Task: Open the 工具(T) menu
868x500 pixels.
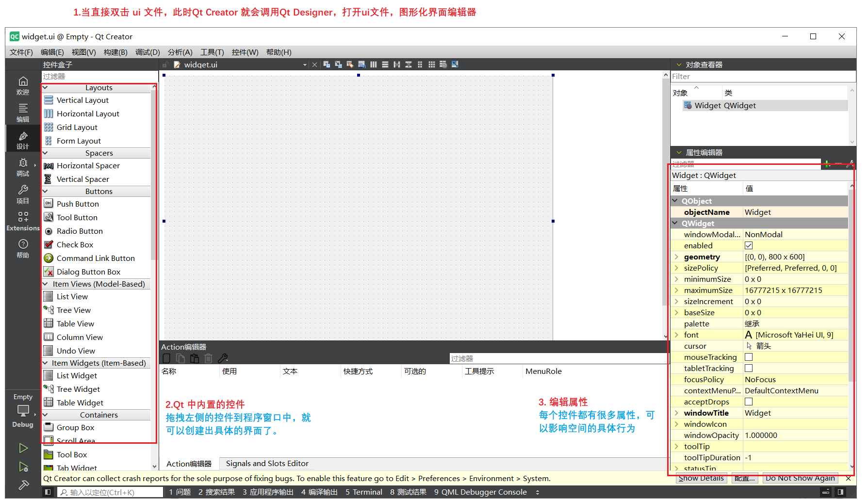Action: pyautogui.click(x=213, y=52)
